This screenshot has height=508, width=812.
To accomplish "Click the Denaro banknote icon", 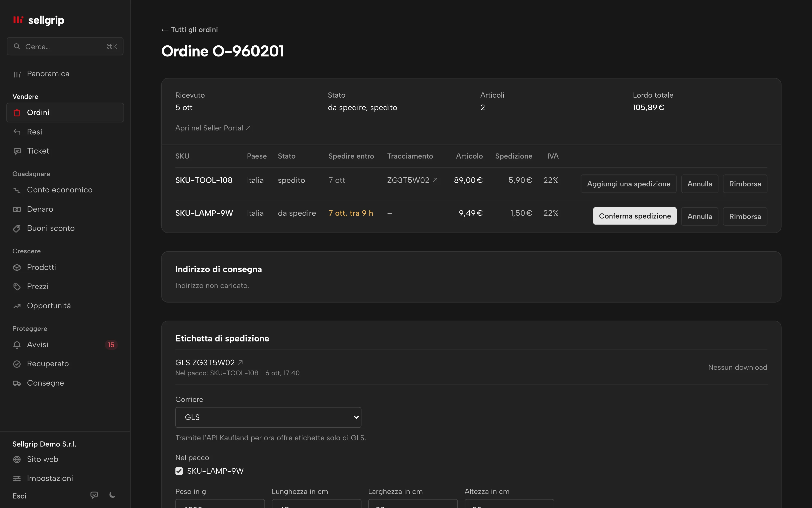I will [x=17, y=209].
